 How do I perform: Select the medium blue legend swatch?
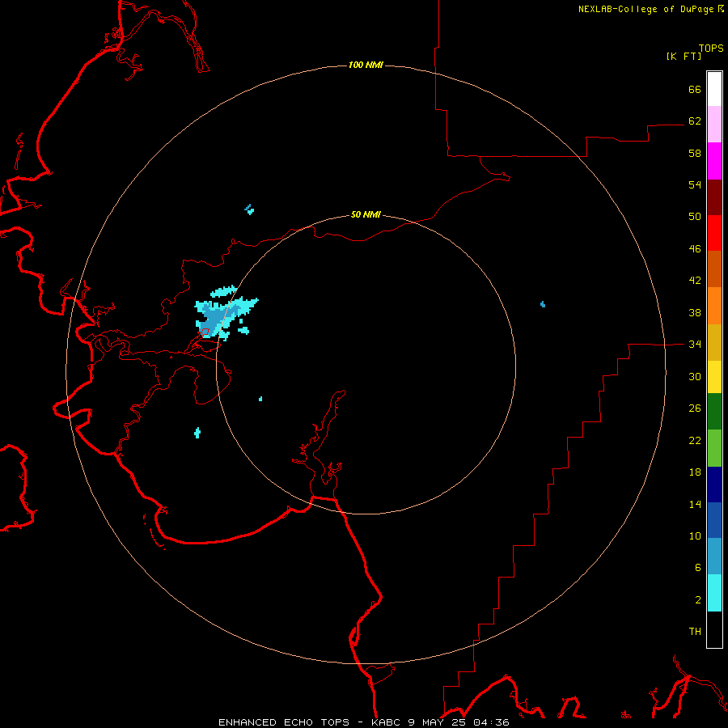714,520
